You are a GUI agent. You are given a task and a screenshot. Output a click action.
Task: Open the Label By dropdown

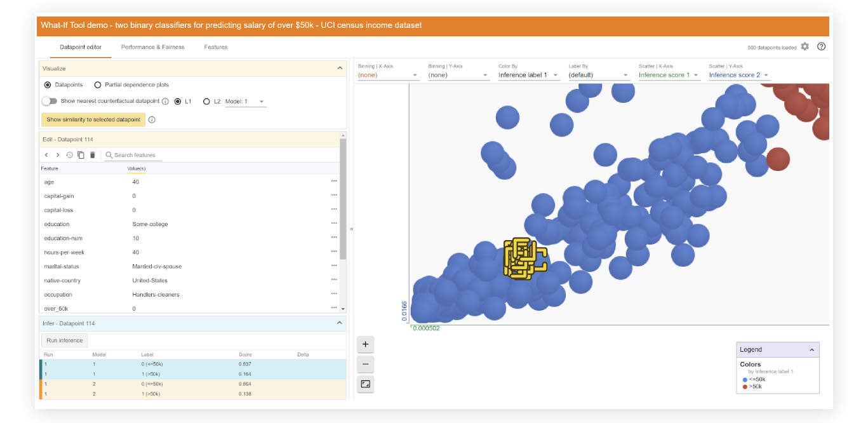pos(599,75)
